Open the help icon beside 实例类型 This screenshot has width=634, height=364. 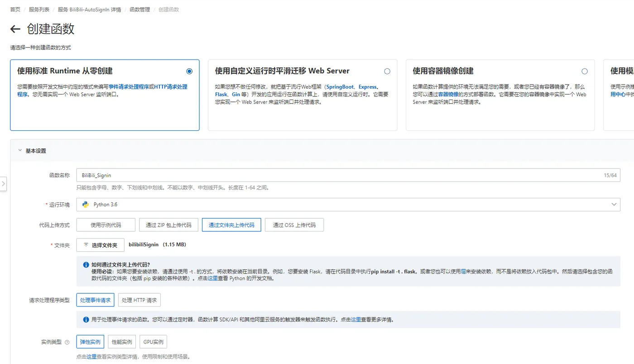67,342
